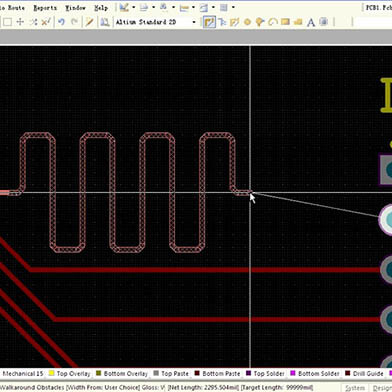Open the Reports menu
Screen dimensions: 392x392
pos(45,8)
